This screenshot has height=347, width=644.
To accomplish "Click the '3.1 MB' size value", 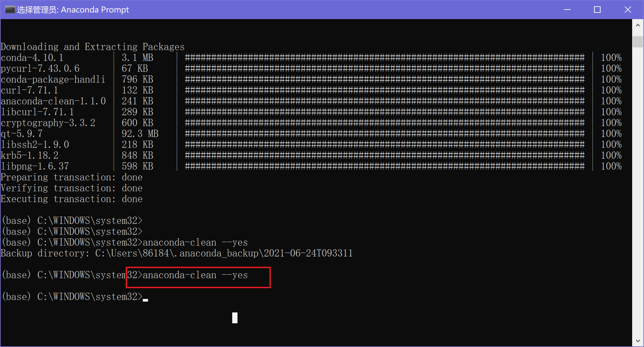I will tap(137, 58).
